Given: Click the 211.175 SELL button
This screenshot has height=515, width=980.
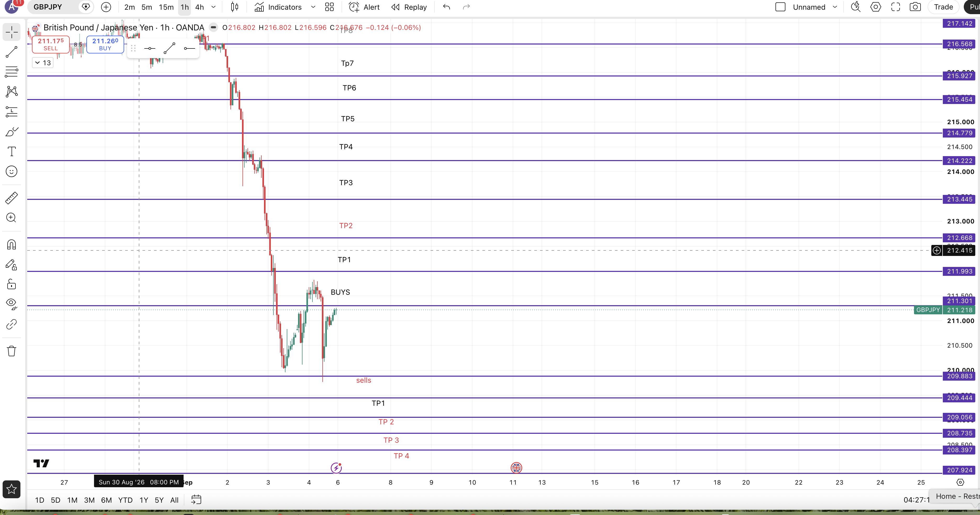Looking at the screenshot, I should [x=51, y=44].
